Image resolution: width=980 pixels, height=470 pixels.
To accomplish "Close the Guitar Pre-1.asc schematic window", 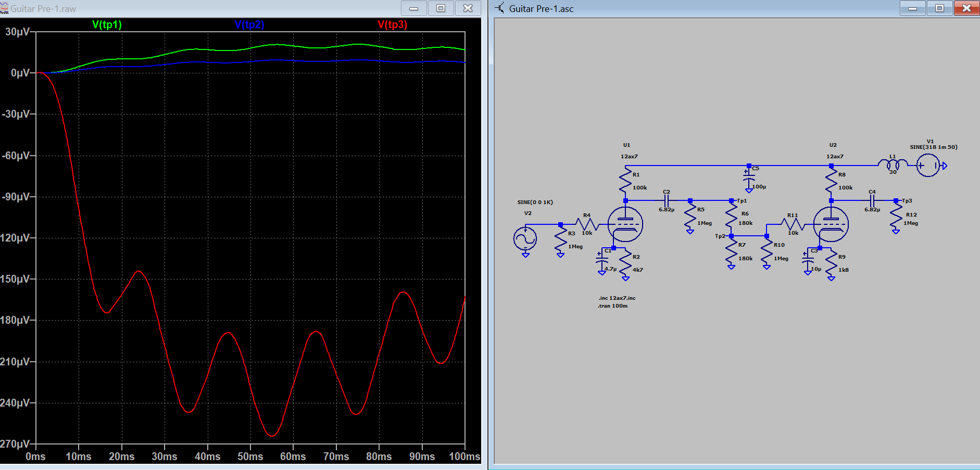I will [966, 8].
